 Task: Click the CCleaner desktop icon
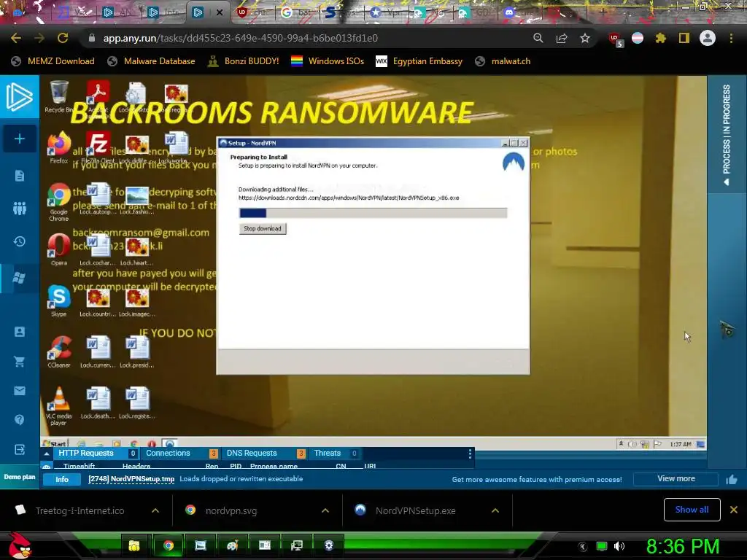point(59,352)
